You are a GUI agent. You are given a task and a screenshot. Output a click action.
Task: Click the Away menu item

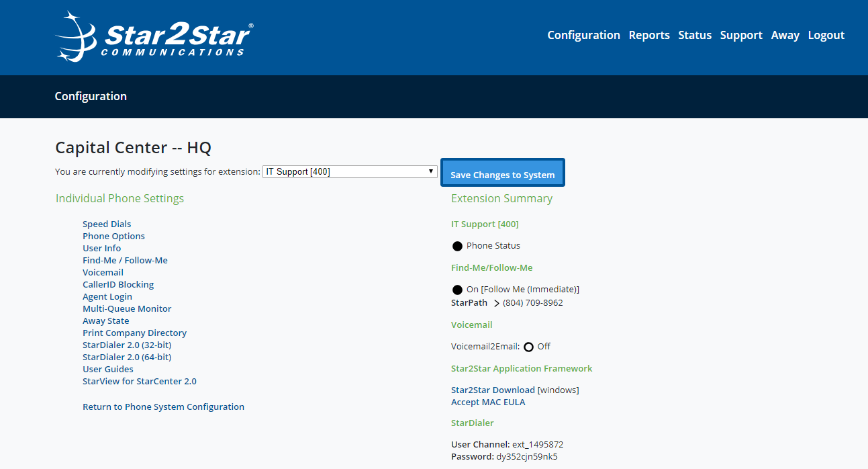pos(785,35)
